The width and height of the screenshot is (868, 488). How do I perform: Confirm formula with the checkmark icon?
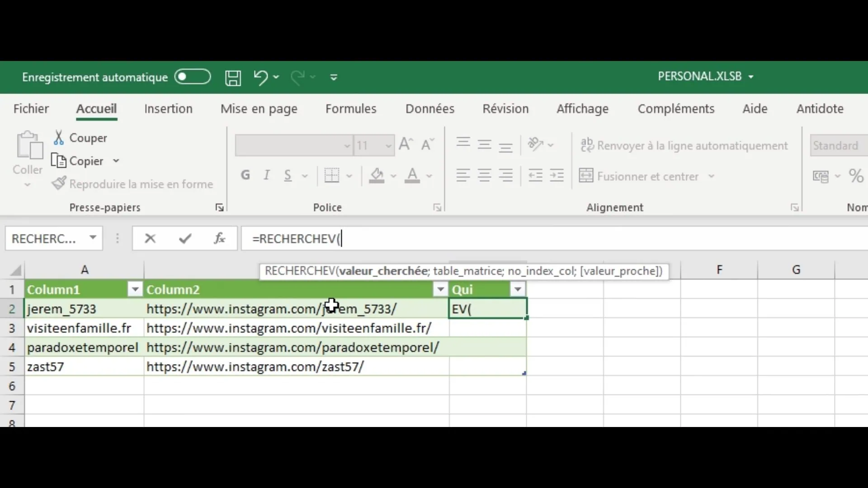(185, 239)
